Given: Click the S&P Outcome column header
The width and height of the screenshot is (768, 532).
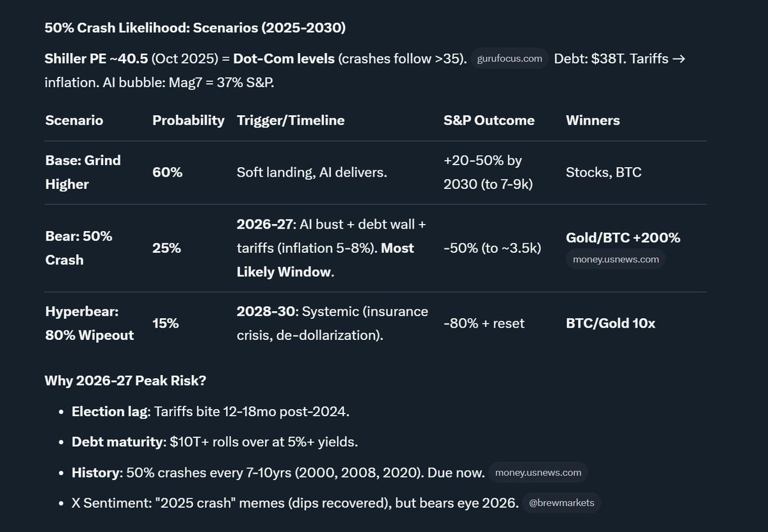Looking at the screenshot, I should (x=489, y=120).
